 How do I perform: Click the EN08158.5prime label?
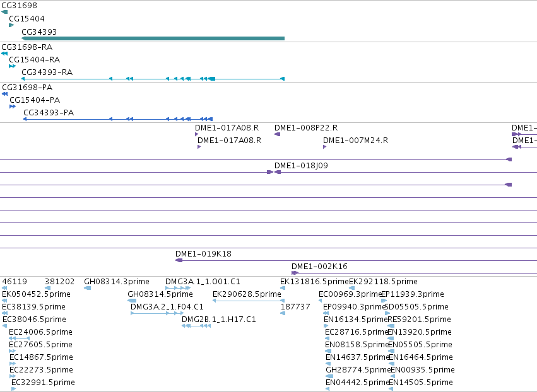click(x=357, y=345)
